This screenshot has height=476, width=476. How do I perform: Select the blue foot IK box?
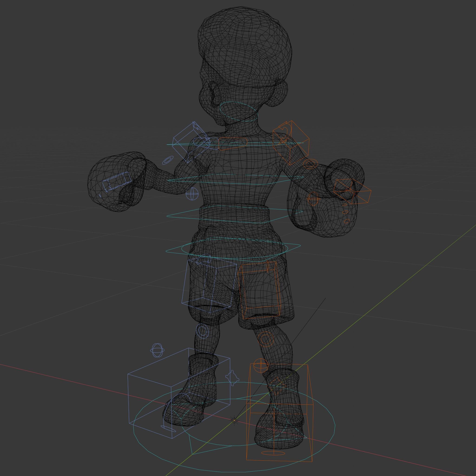point(179,393)
